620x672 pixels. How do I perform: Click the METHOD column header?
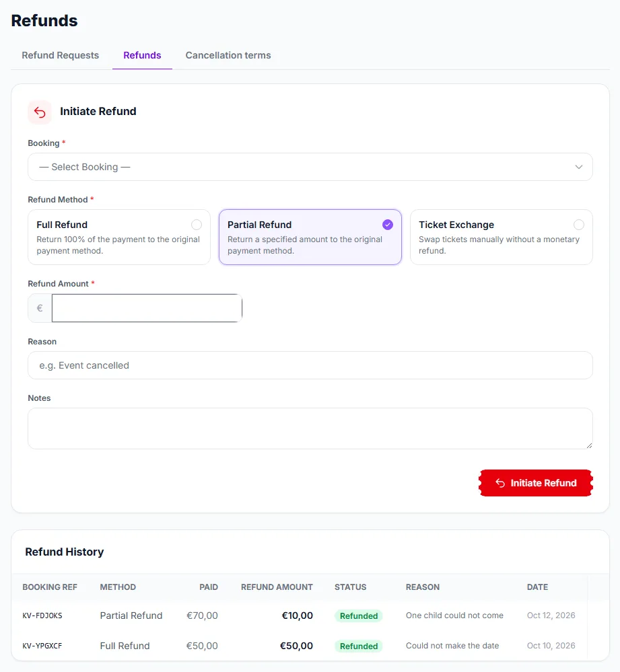click(x=118, y=587)
